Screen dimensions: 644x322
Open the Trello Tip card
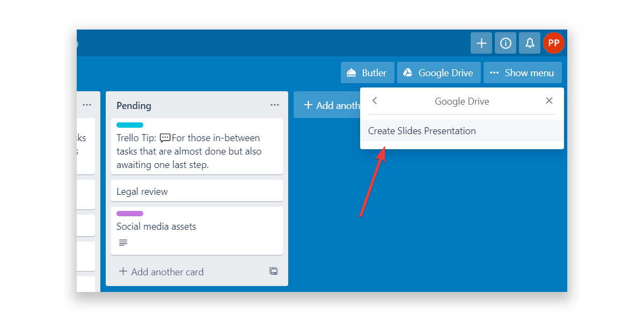197,146
